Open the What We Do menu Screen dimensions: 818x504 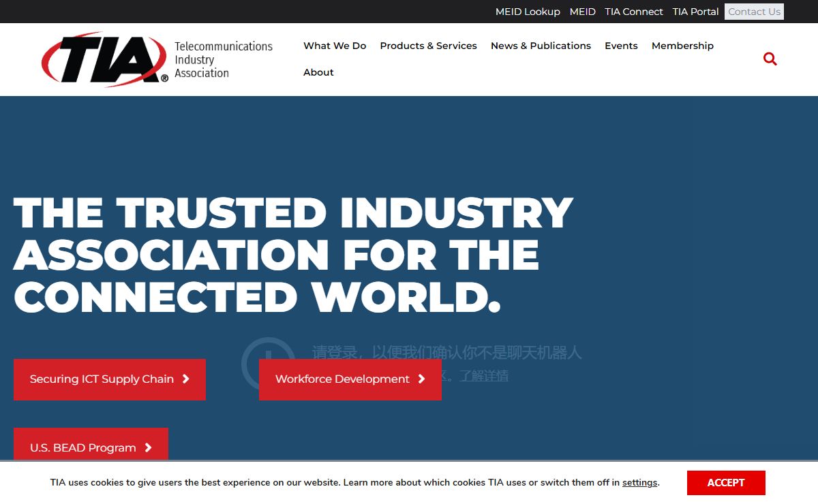[x=335, y=46]
